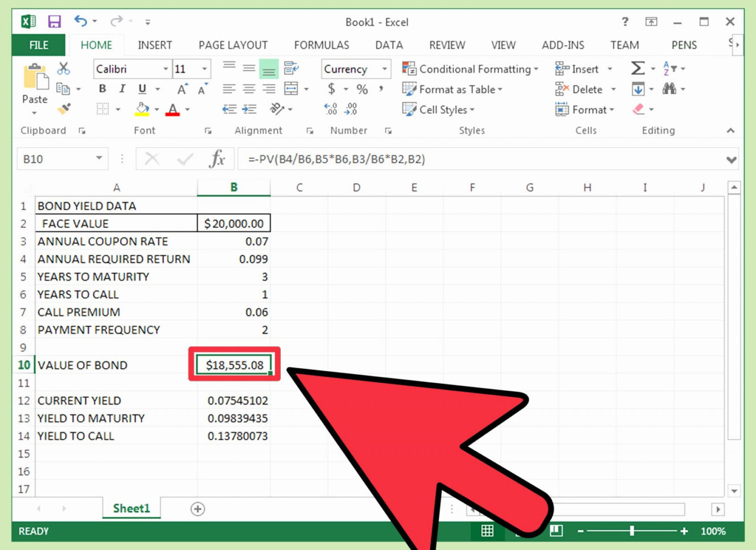Collapse the ribbon
This screenshot has width=756, height=550.
730,131
